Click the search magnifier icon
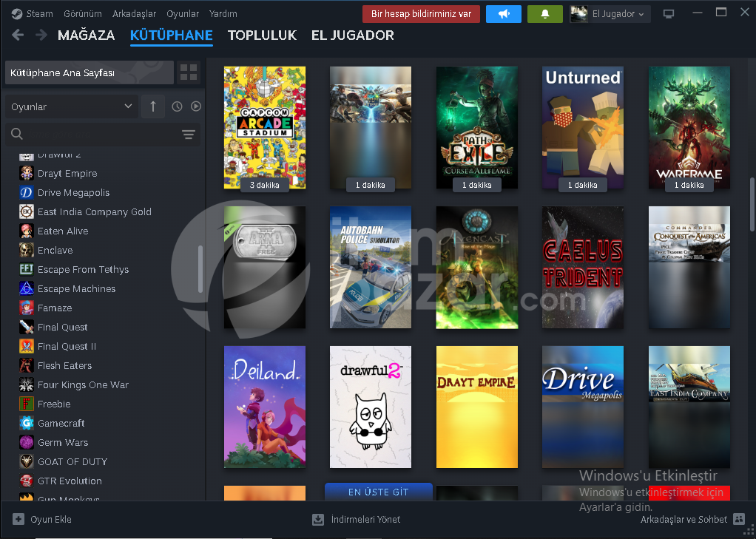Image resolution: width=756 pixels, height=539 pixels. [17, 134]
